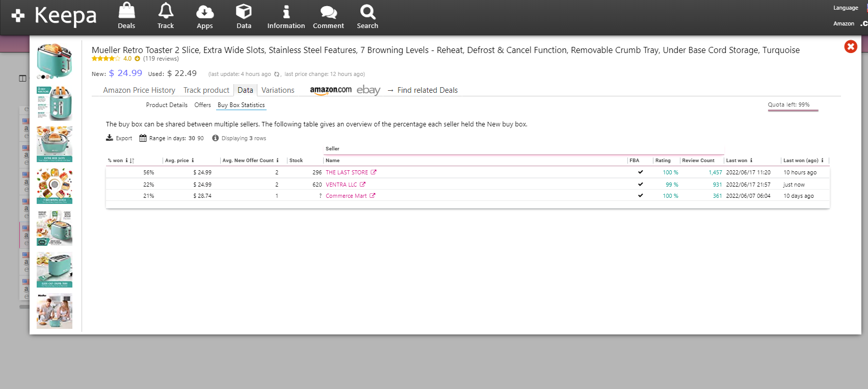Open the amazon.com product link
Screen dimensions: 868x389
pos(331,90)
